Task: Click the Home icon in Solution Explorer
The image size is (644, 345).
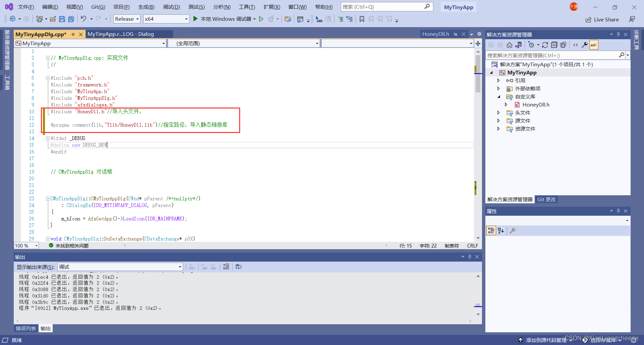Action: pos(509,45)
